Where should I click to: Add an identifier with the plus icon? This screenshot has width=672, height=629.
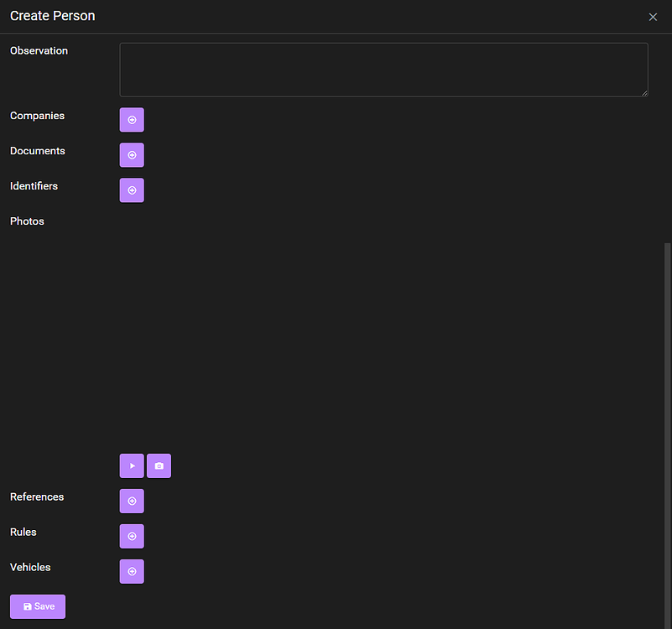(x=132, y=190)
